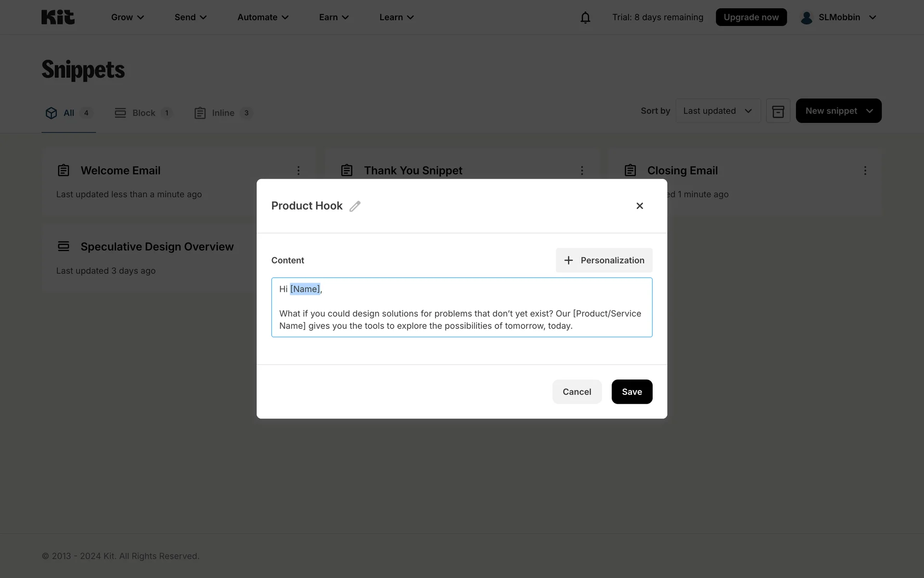The height and width of the screenshot is (578, 924).
Task: Add a Personalization tag
Action: 603,261
